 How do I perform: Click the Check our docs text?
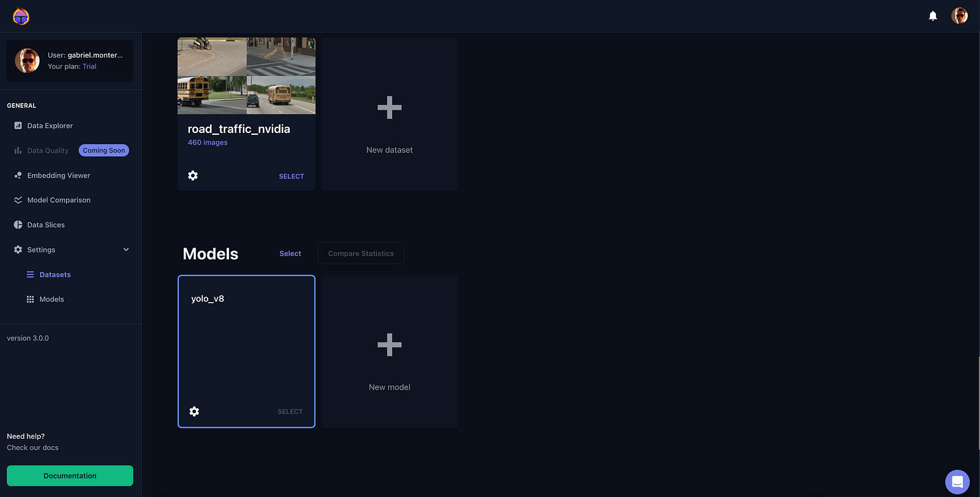point(32,448)
